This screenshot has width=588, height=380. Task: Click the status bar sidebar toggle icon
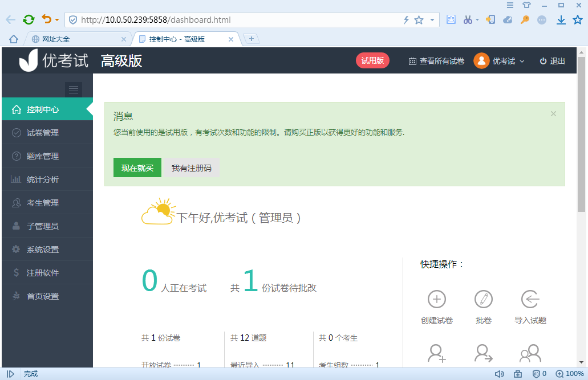tap(10, 374)
